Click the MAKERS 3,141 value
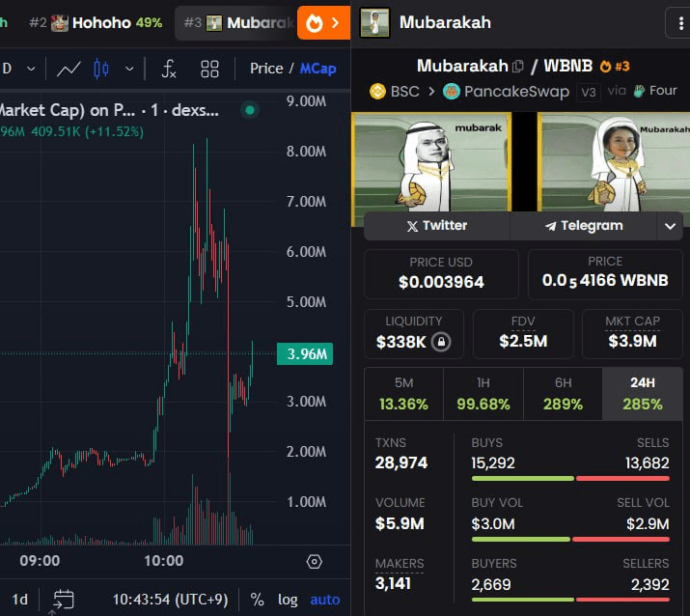 [x=393, y=584]
